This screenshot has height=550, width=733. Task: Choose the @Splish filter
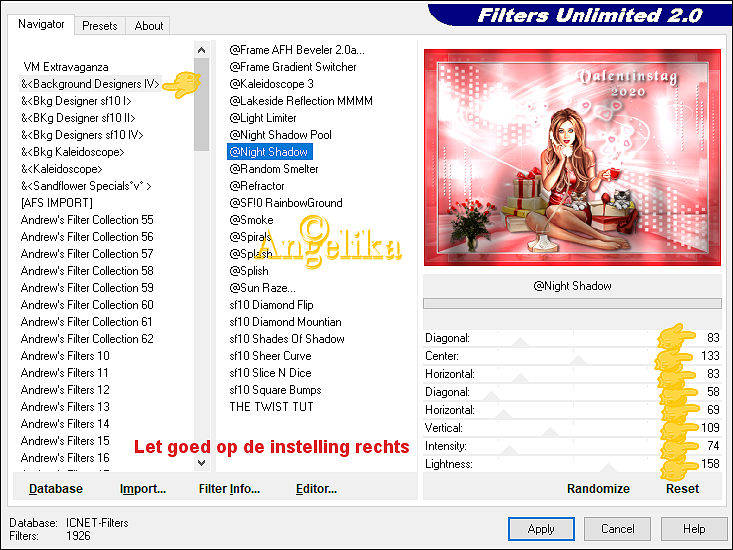tap(249, 271)
